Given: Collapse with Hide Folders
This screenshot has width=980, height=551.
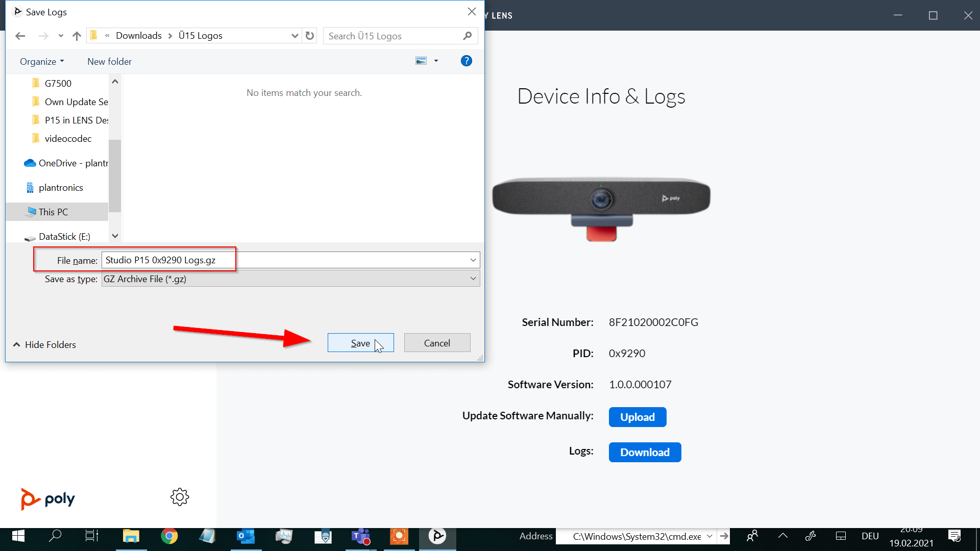Looking at the screenshot, I should click(44, 345).
